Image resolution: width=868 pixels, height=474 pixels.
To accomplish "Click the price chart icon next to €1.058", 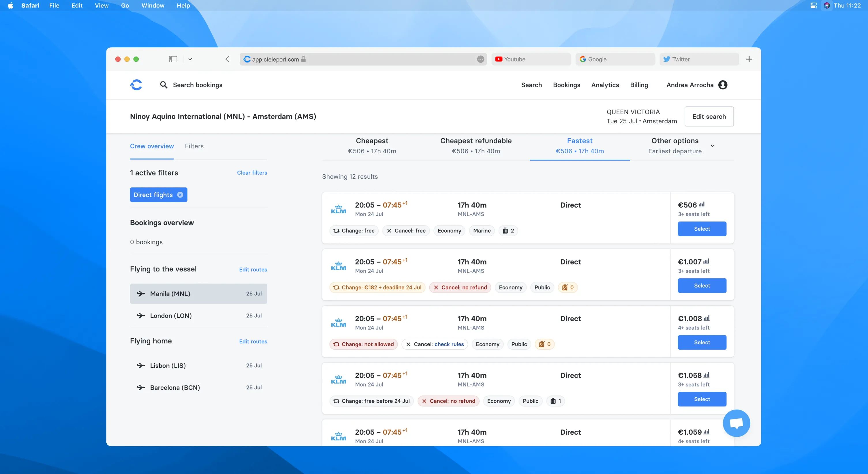I will point(707,375).
